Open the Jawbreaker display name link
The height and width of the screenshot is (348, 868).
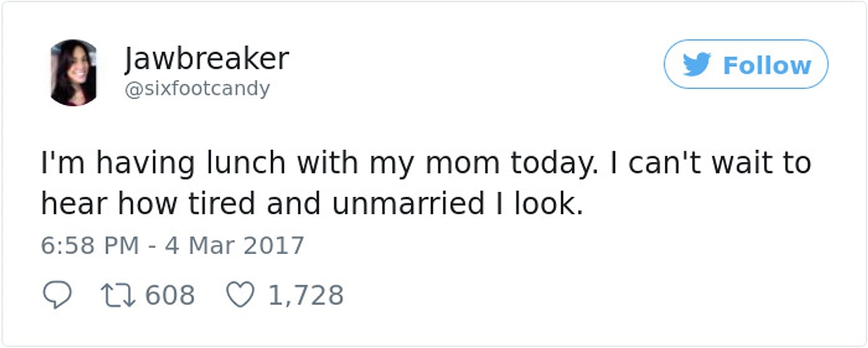tap(206, 59)
